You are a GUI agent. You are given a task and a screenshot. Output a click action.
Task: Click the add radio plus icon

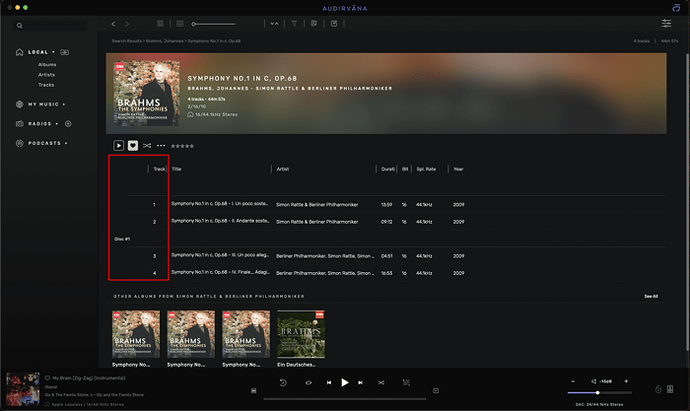click(x=68, y=124)
